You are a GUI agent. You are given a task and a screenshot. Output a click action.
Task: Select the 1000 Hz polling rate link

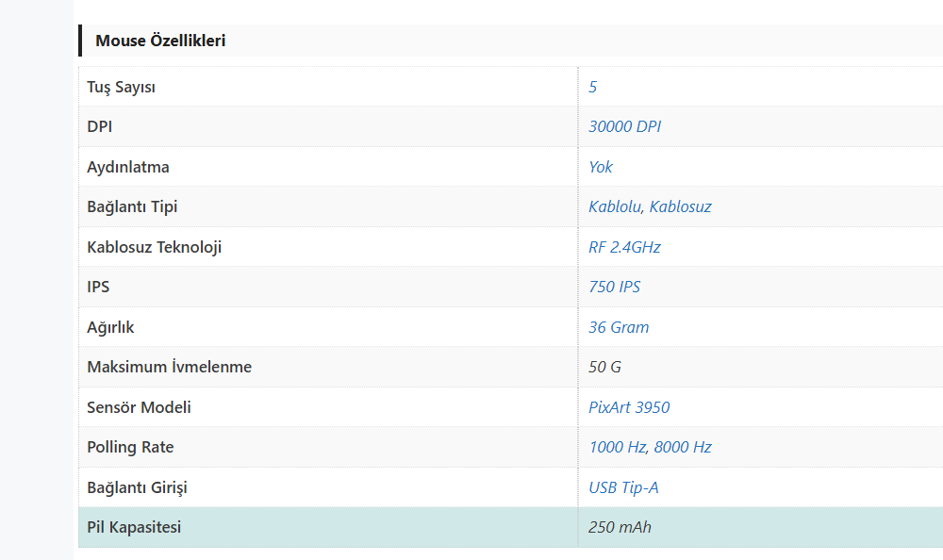coord(617,447)
